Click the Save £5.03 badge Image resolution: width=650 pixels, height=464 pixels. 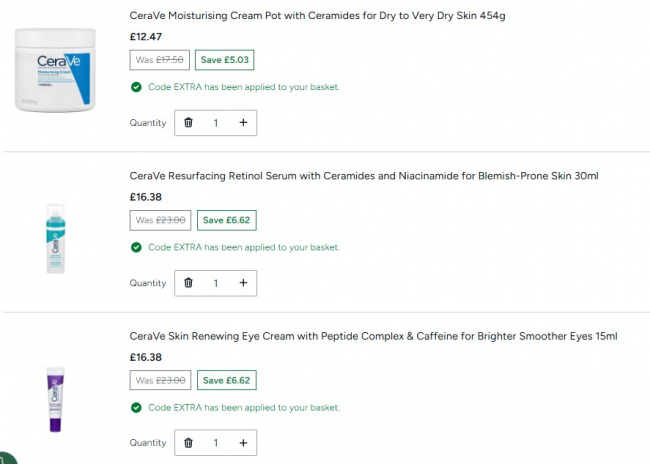coord(224,60)
